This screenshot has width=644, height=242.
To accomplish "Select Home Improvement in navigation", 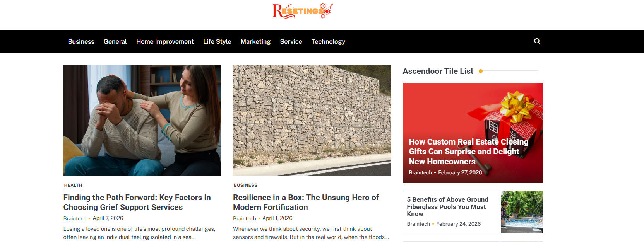I will coord(165,41).
